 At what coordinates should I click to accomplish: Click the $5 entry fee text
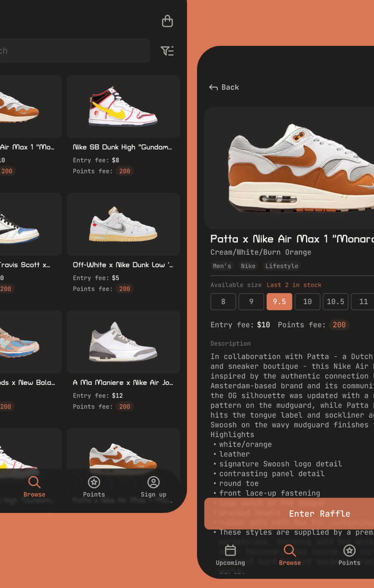point(116,278)
